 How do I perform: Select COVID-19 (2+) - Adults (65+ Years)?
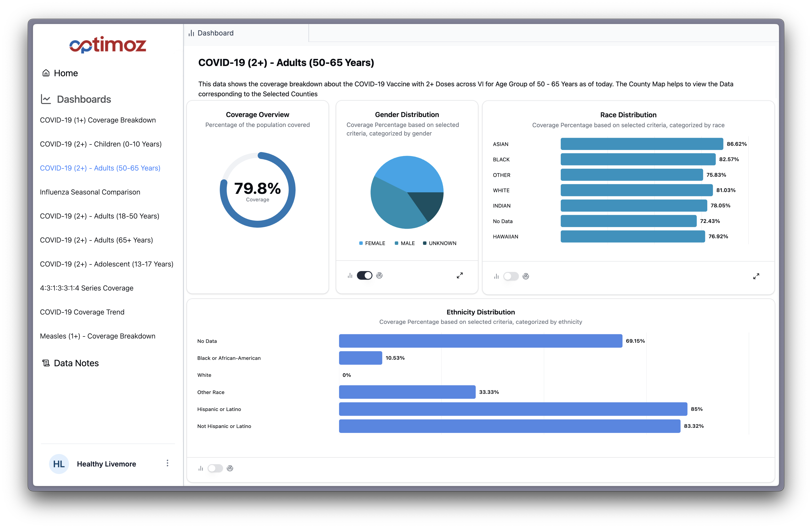[96, 240]
